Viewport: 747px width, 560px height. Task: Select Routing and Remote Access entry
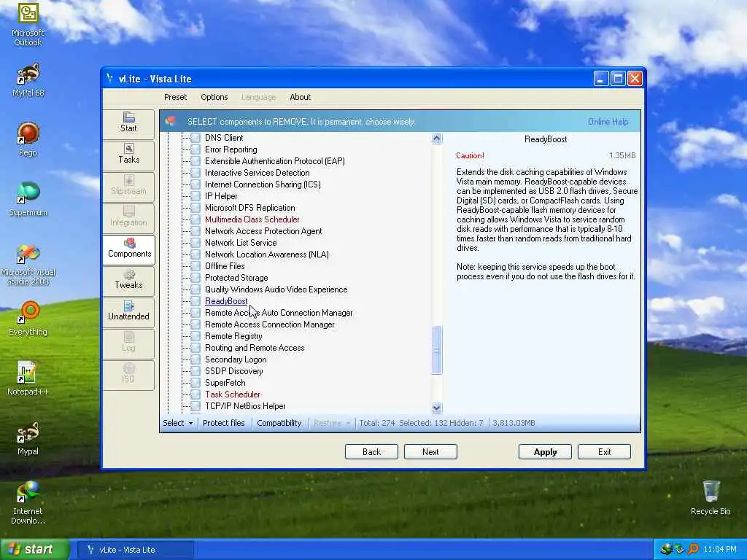click(x=255, y=348)
